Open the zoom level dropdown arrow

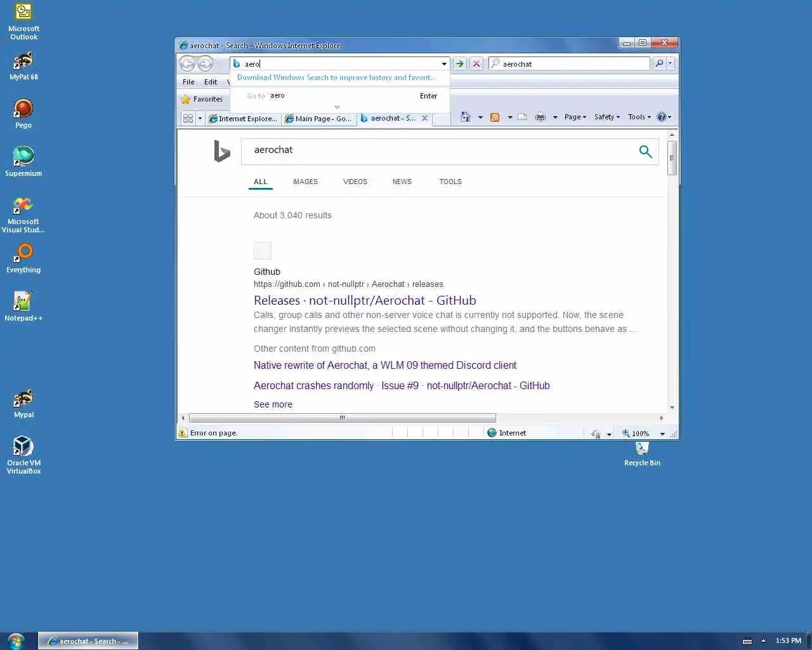(662, 434)
